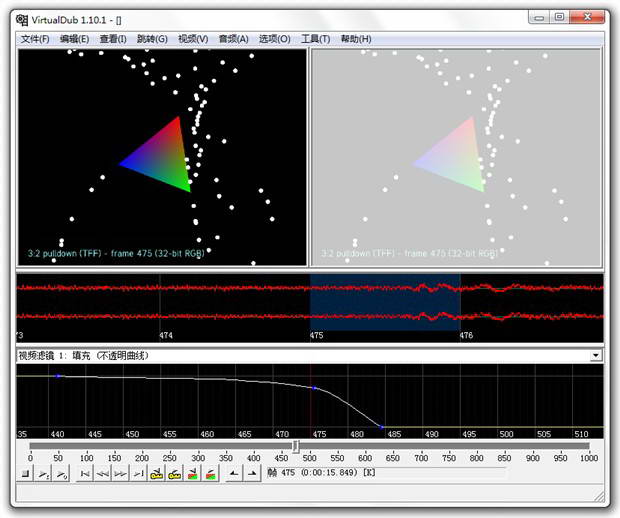This screenshot has height=518, width=620.
Task: Jump to start of video
Action: [x=85, y=473]
